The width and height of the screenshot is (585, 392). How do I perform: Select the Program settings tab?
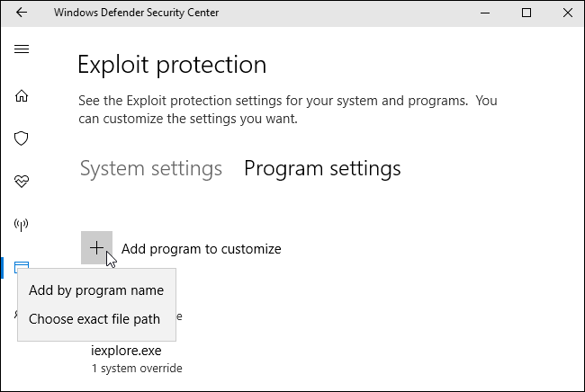[x=322, y=168]
